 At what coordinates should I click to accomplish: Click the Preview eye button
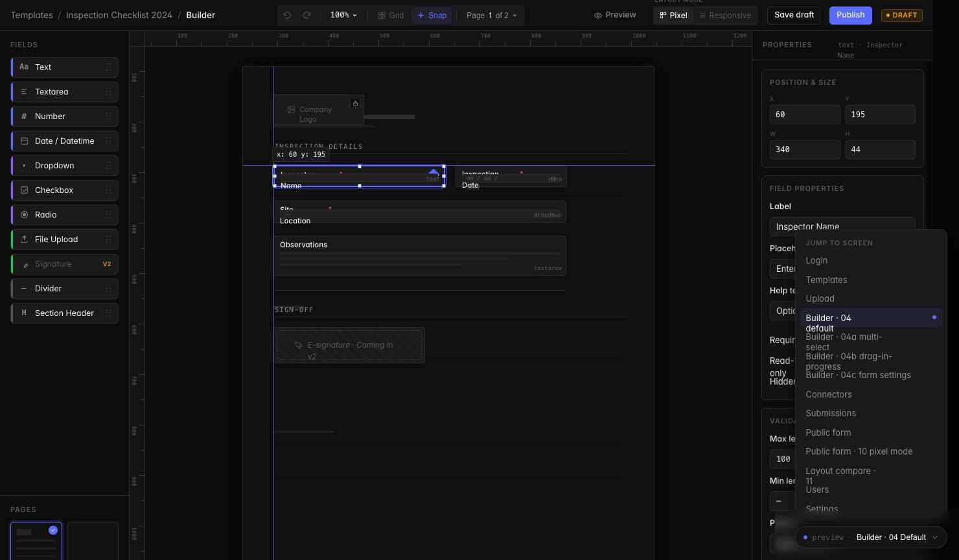click(x=615, y=15)
